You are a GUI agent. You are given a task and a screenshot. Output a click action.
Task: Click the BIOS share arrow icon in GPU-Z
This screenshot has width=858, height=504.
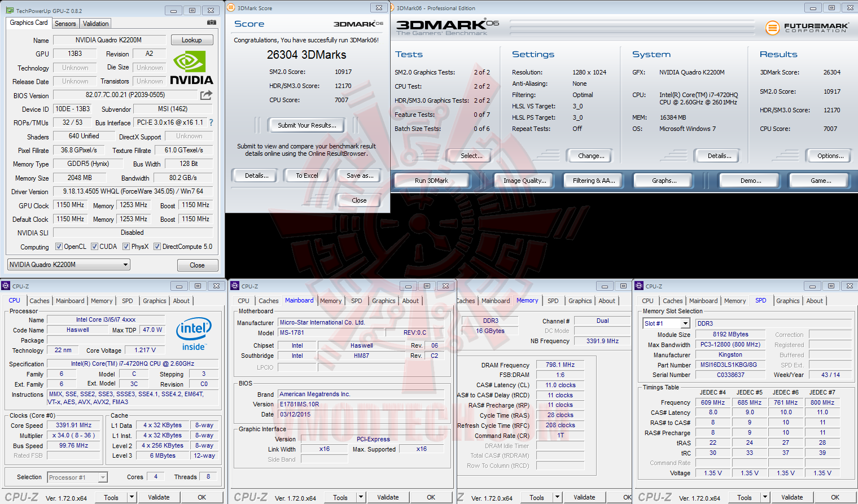click(x=206, y=95)
